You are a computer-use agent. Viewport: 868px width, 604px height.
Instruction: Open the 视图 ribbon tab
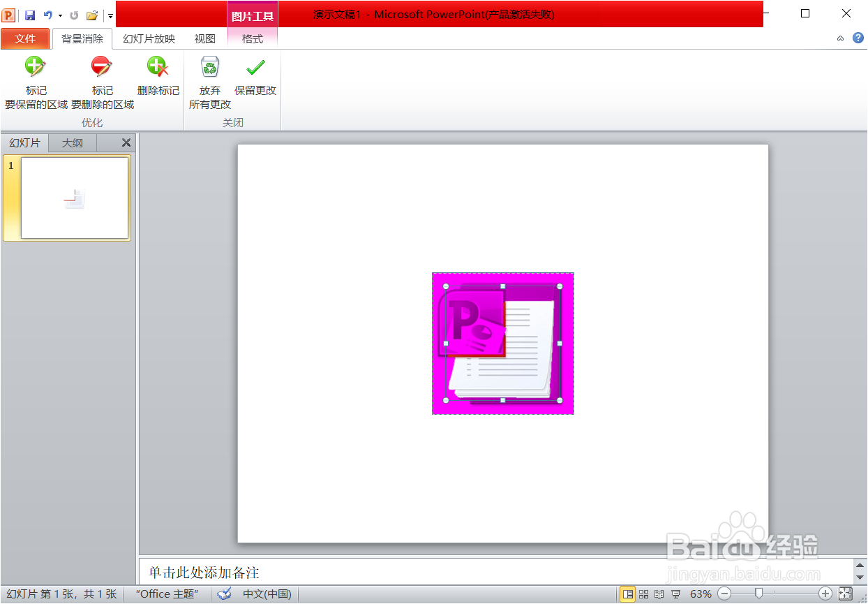click(205, 39)
